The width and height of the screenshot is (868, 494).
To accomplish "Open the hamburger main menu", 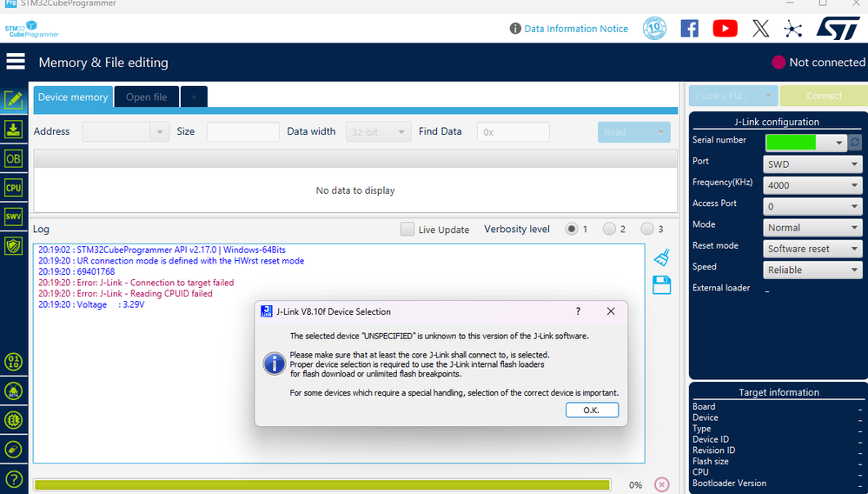I will click(x=16, y=62).
